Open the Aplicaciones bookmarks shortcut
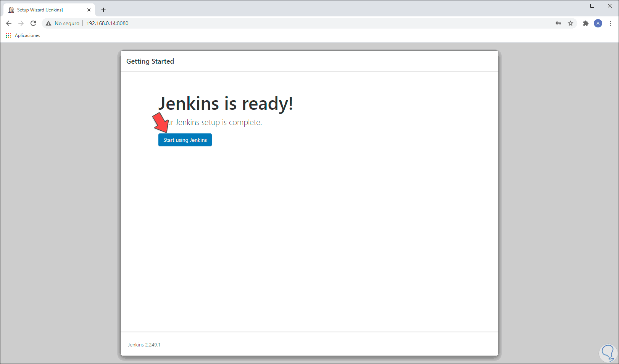The width and height of the screenshot is (619, 364). tap(23, 35)
